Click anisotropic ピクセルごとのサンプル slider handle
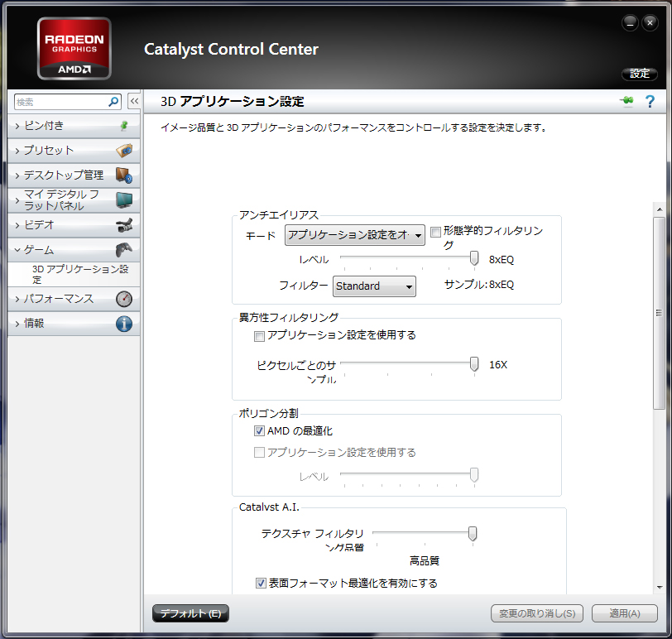Screen dimensions: 672x639 pos(474,364)
